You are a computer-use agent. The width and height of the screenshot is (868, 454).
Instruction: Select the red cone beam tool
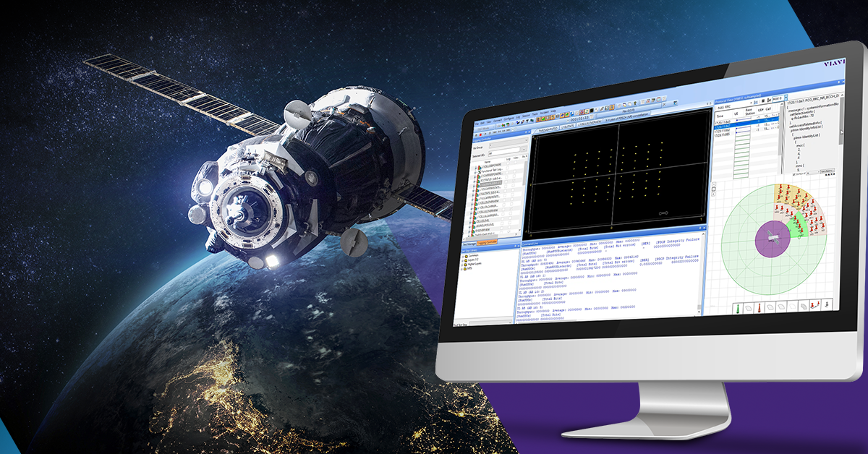pos(759,307)
